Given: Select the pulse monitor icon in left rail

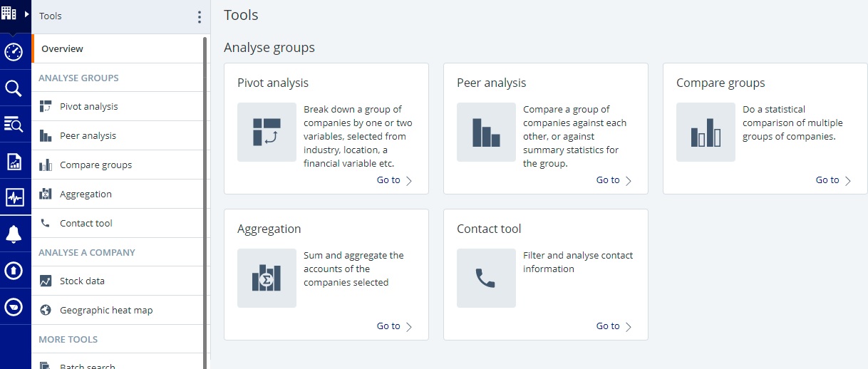Looking at the screenshot, I should point(14,197).
